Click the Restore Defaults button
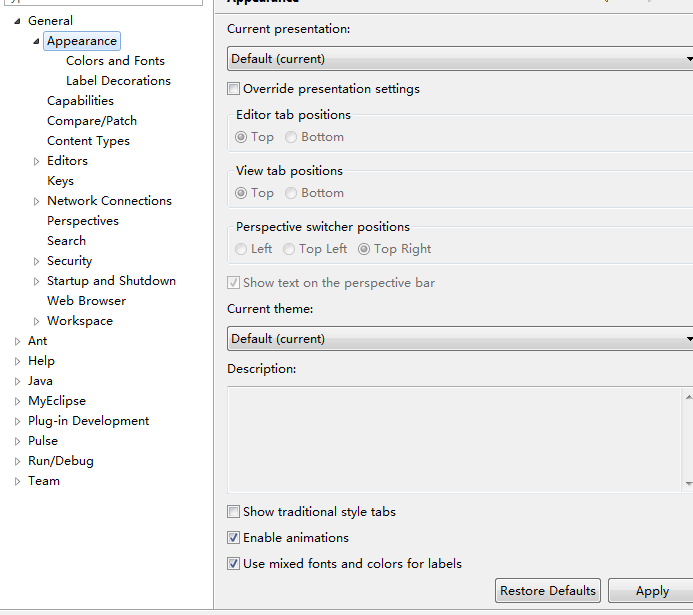 coord(547,591)
